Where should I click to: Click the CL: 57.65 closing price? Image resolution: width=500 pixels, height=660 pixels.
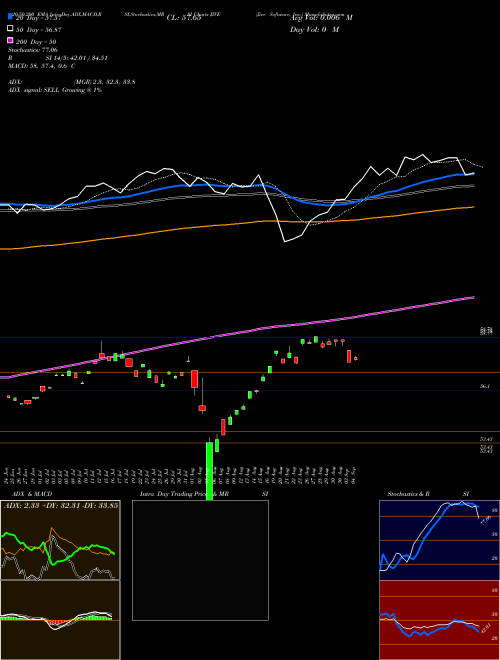coord(184,18)
